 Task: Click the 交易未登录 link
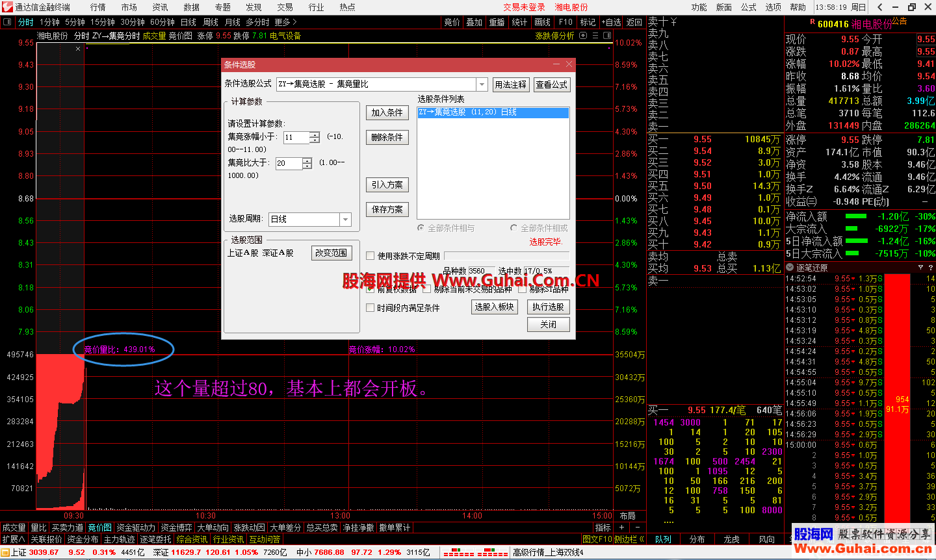(x=525, y=7)
